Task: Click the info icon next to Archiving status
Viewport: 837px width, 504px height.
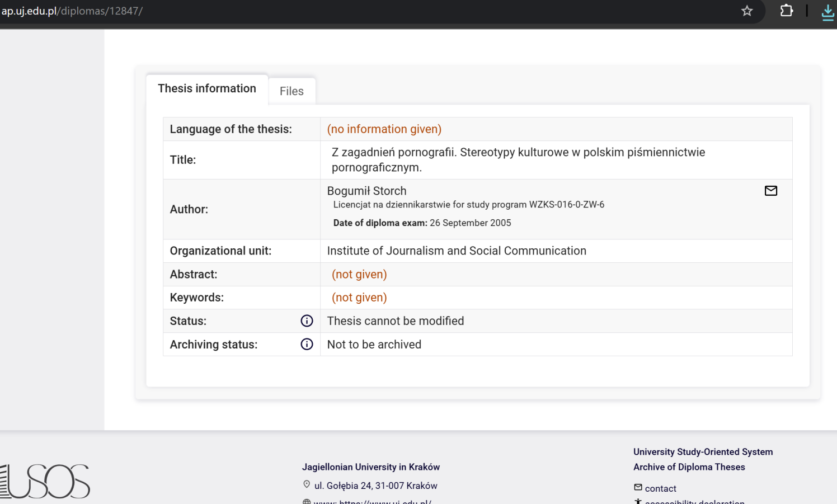Action: tap(307, 345)
